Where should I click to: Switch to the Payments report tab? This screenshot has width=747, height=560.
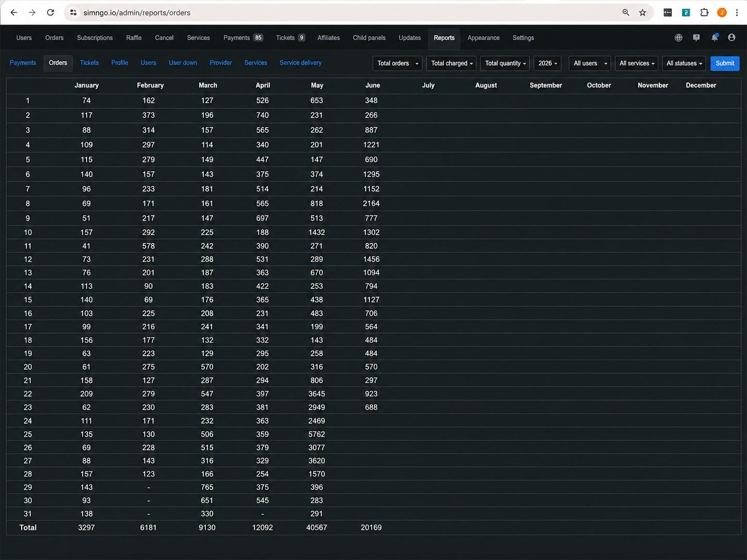23,63
